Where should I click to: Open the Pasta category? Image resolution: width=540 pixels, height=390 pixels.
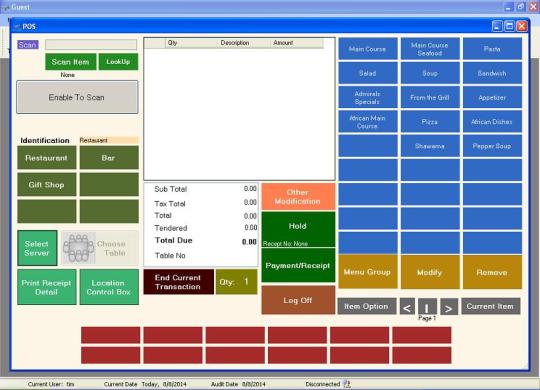click(492, 49)
